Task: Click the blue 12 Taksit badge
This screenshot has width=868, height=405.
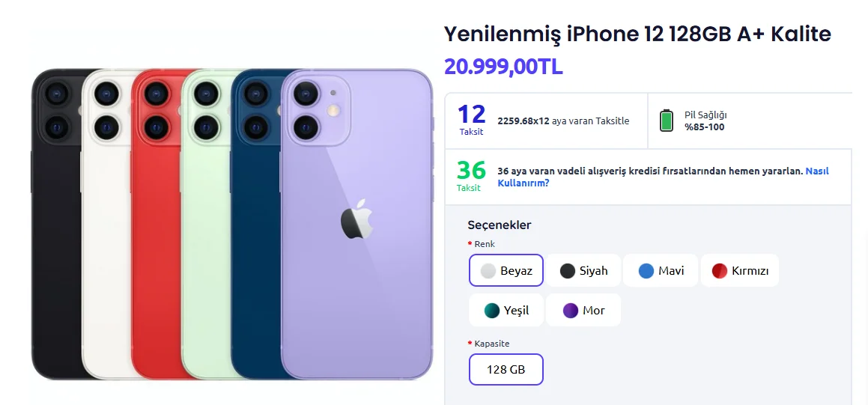Action: [x=471, y=120]
